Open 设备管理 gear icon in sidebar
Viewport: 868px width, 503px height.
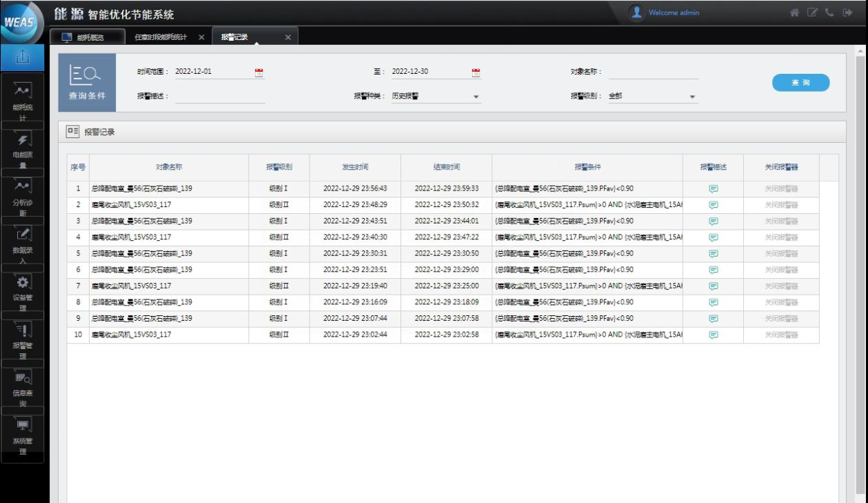(x=24, y=284)
